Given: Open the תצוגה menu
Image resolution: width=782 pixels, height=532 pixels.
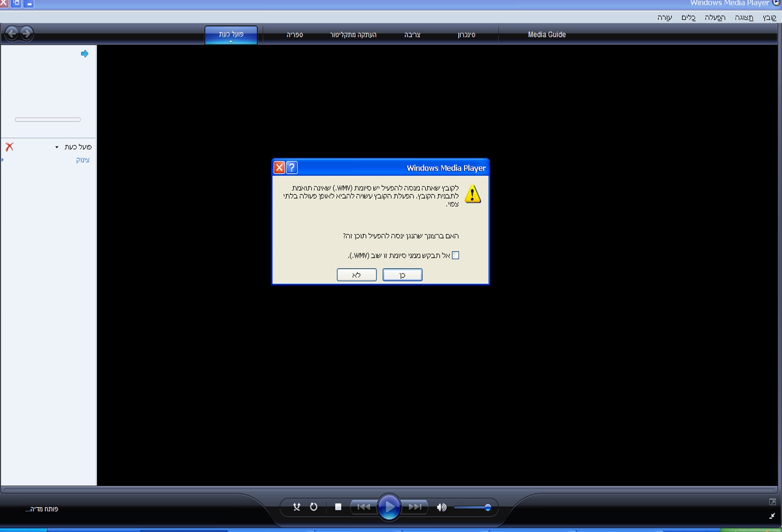Looking at the screenshot, I should [x=744, y=18].
